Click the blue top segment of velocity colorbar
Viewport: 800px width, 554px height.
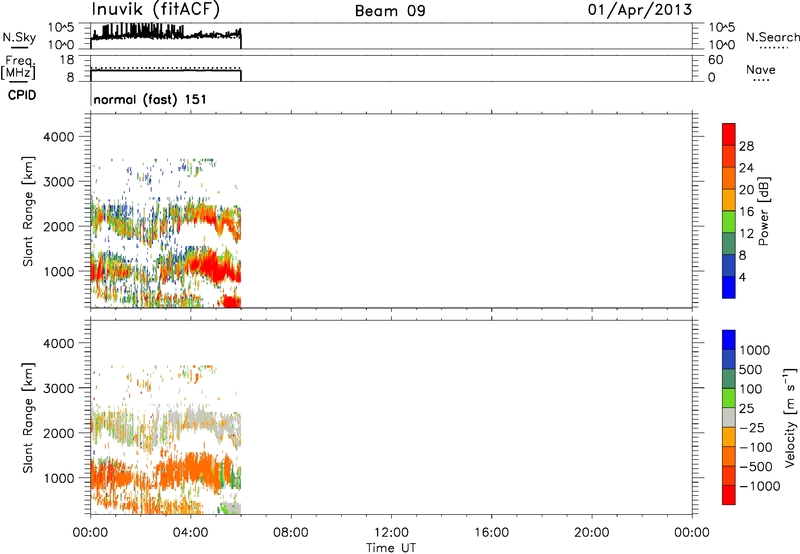729,340
